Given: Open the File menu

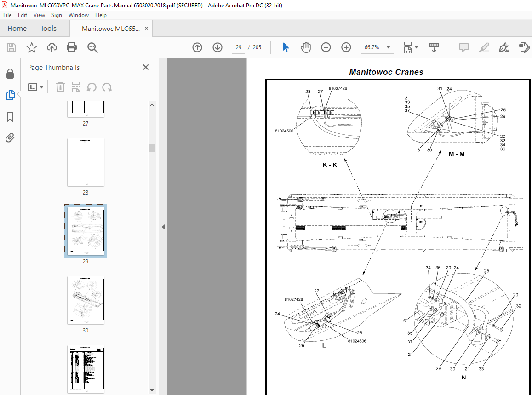Looking at the screenshot, I should (x=7, y=15).
